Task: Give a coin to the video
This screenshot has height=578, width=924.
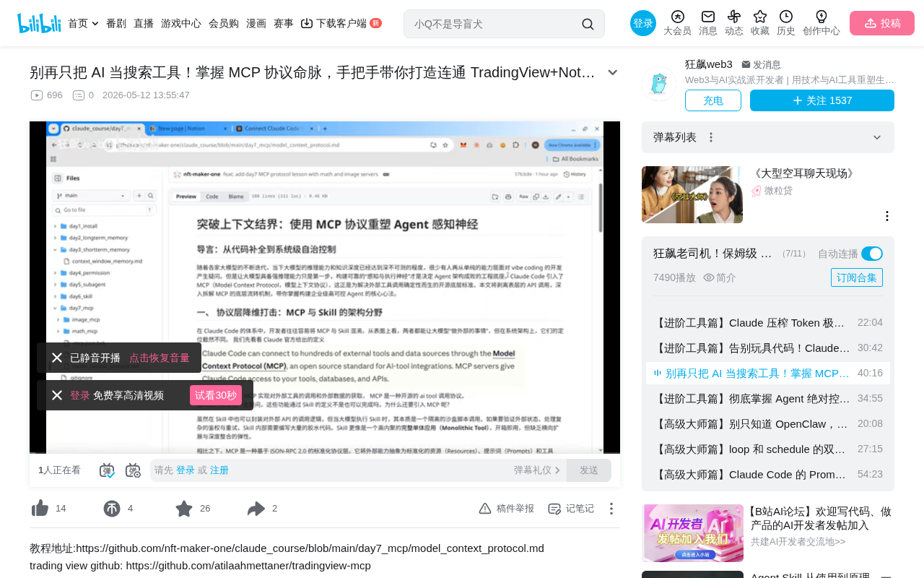Action: 112,509
